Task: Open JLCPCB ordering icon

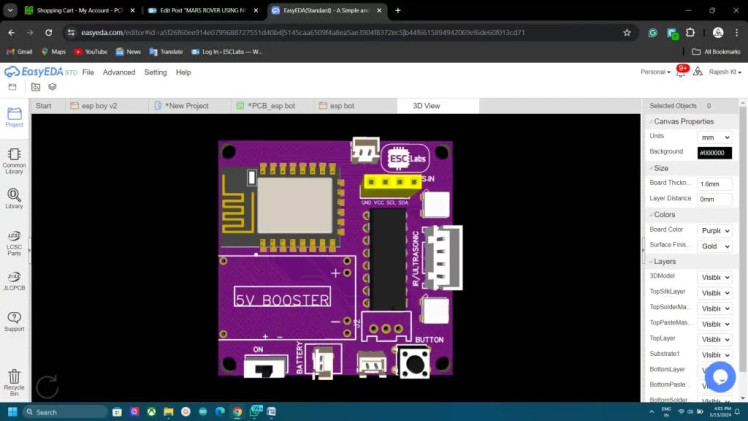Action: (x=14, y=280)
